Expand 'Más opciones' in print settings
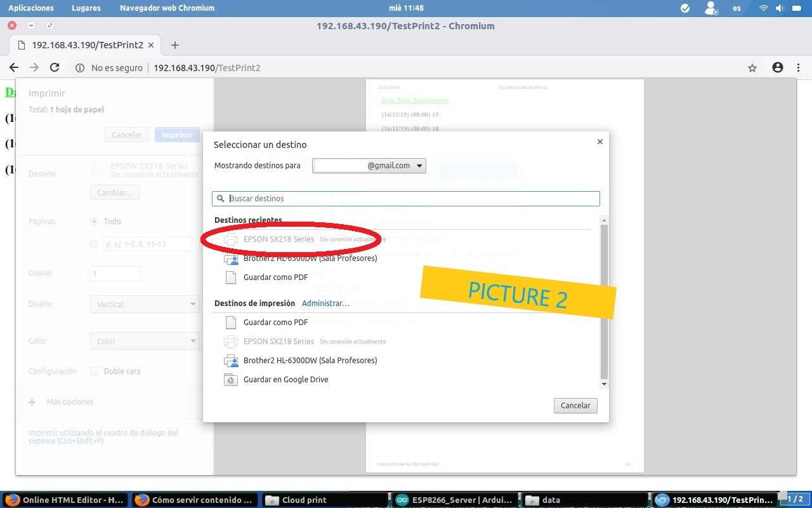 click(x=61, y=402)
